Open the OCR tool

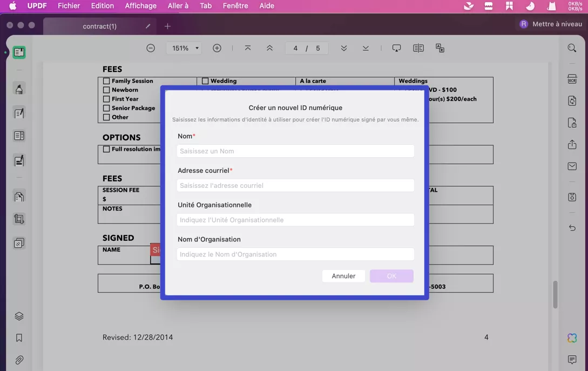572,79
